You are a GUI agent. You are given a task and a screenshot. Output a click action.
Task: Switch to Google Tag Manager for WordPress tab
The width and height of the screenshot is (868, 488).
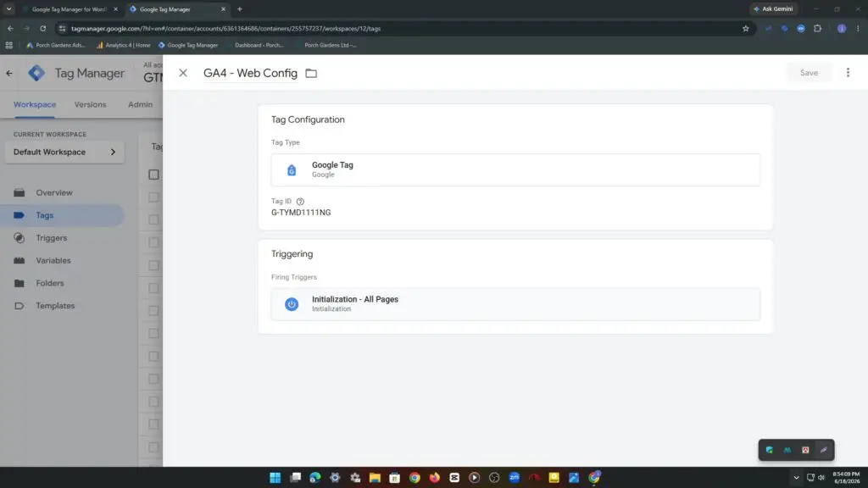tap(69, 9)
